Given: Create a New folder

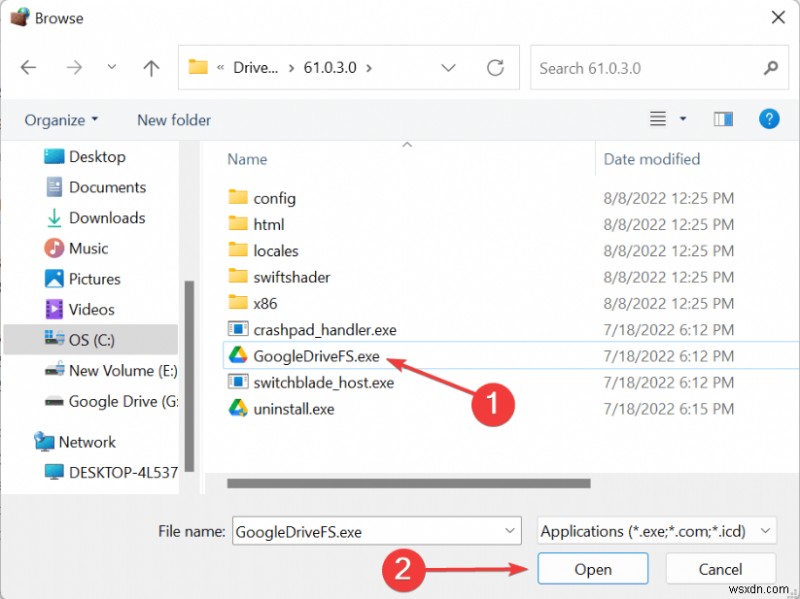Looking at the screenshot, I should (x=174, y=120).
